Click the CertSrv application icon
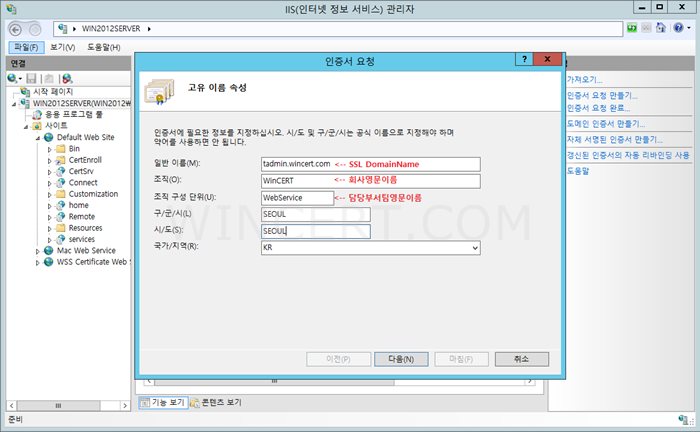 60,171
